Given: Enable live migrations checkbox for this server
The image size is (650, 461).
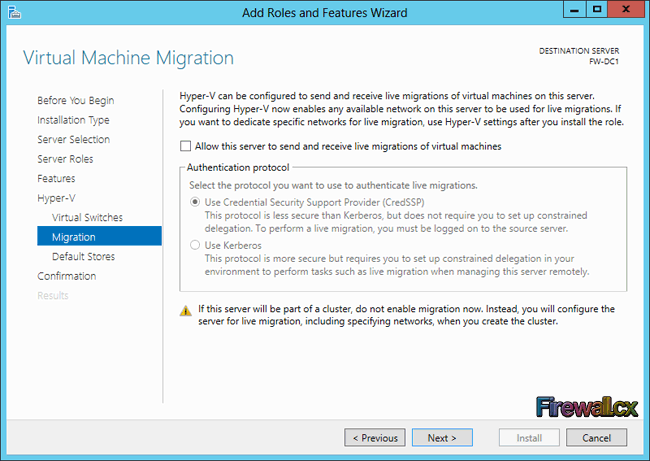Looking at the screenshot, I should pos(185,146).
